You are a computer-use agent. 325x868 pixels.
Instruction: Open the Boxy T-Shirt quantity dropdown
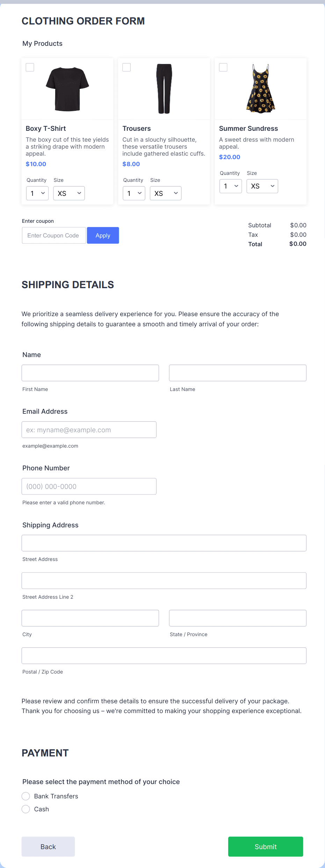tap(37, 193)
